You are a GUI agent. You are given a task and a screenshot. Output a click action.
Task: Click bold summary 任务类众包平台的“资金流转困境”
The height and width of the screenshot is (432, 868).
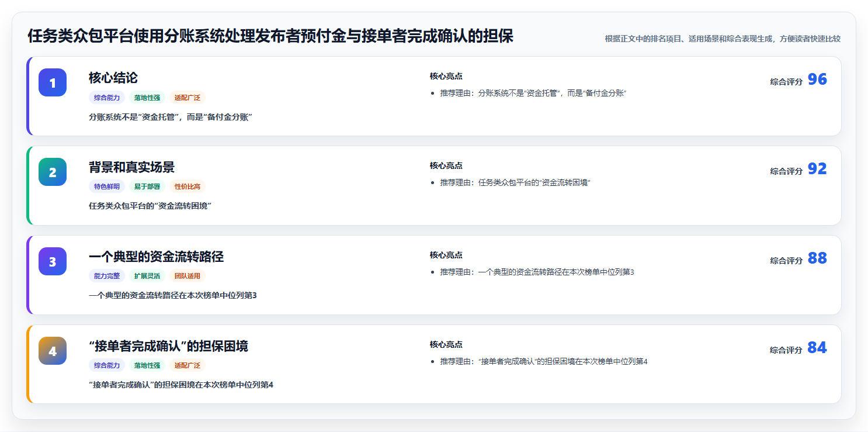click(150, 206)
